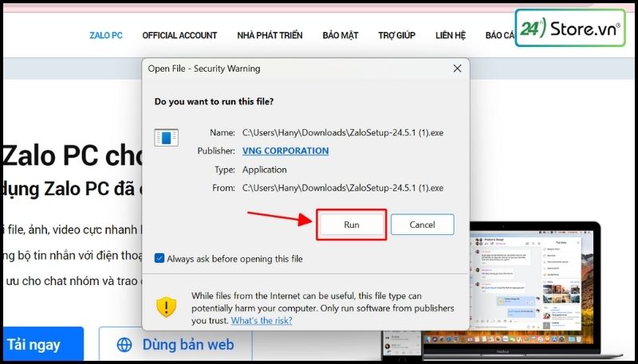Screen dimensions: 638x364
Task: Open LIÊN HỆ contact page
Action: tap(450, 35)
